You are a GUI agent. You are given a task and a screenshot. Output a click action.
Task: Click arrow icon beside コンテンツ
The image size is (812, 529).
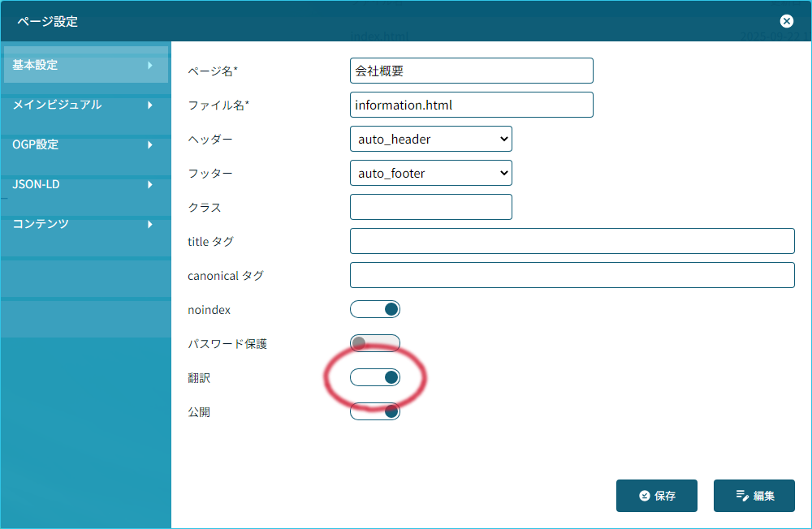click(150, 225)
